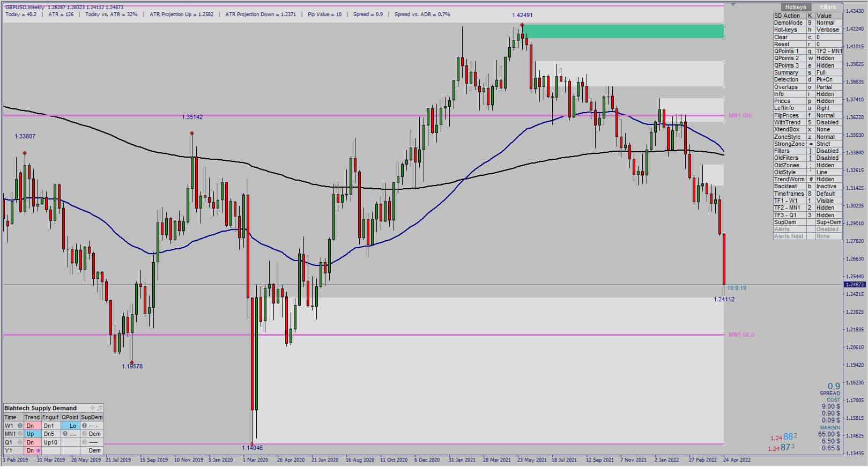The image size is (868, 467).
Task: Select the red diamond marker below 1.42491
Action: (x=522, y=25)
